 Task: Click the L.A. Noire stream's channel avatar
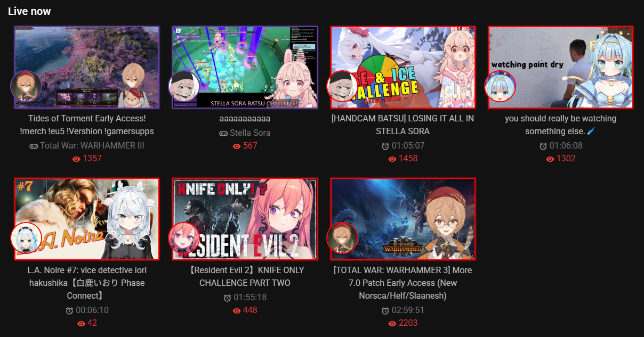click(x=26, y=238)
